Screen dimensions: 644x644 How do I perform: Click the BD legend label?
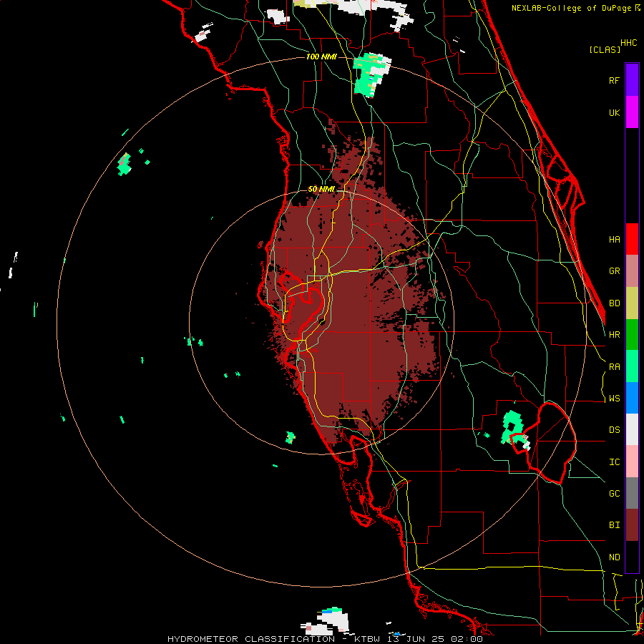(x=614, y=303)
